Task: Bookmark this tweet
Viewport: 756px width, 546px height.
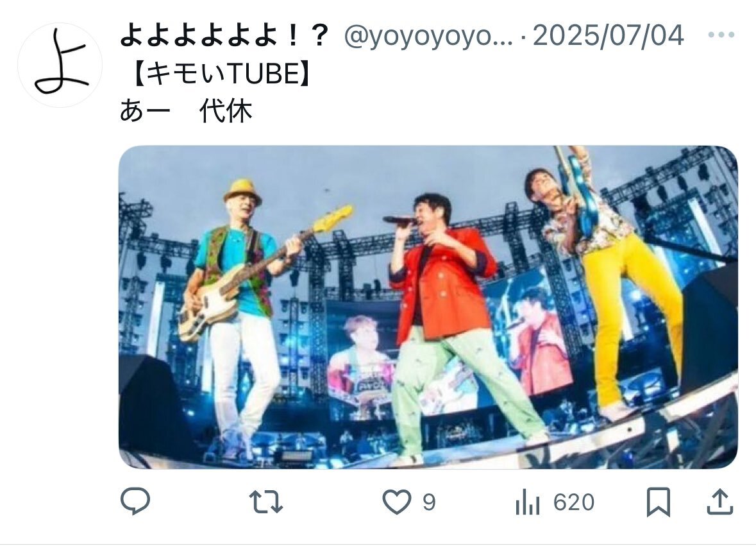Action: 658,502
